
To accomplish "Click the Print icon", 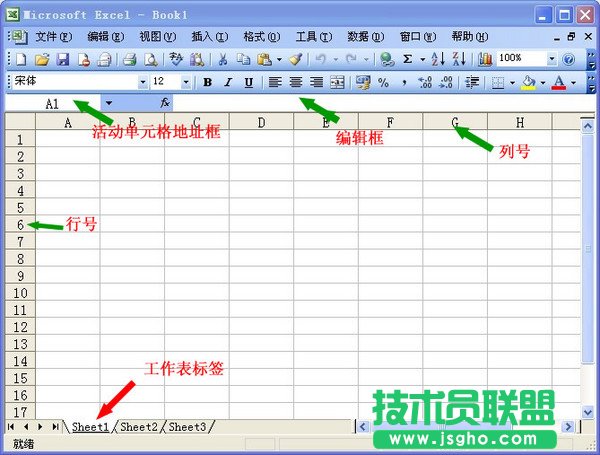I will (x=129, y=60).
